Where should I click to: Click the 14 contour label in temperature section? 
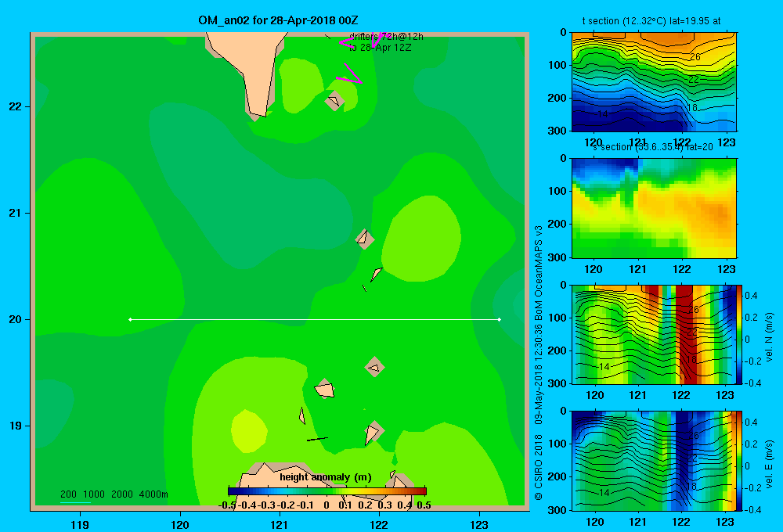point(603,114)
